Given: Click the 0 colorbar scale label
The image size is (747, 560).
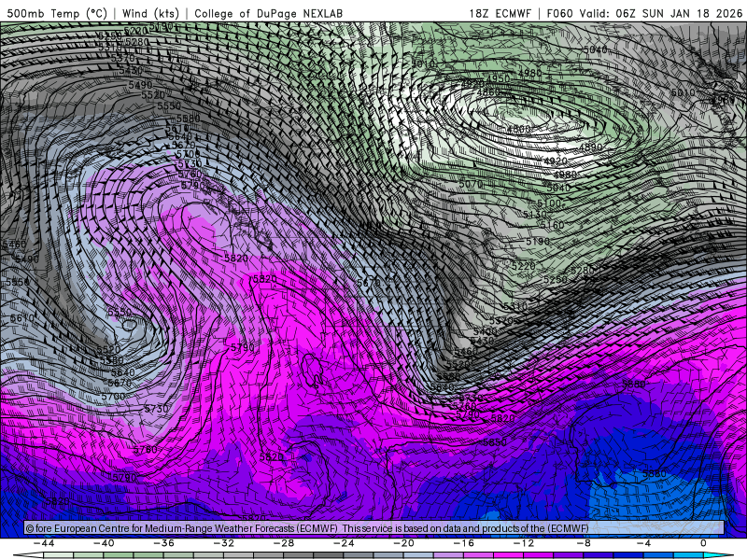Looking at the screenshot, I should coord(704,543).
